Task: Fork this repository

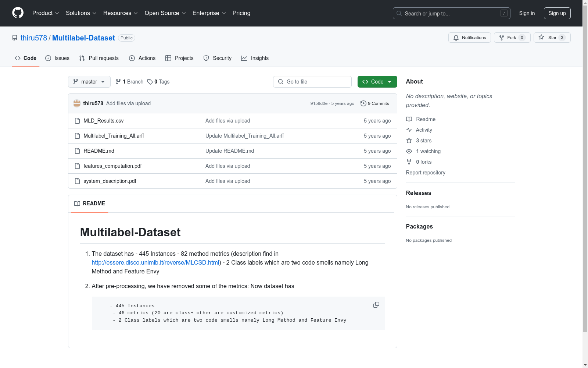Action: pos(512,38)
